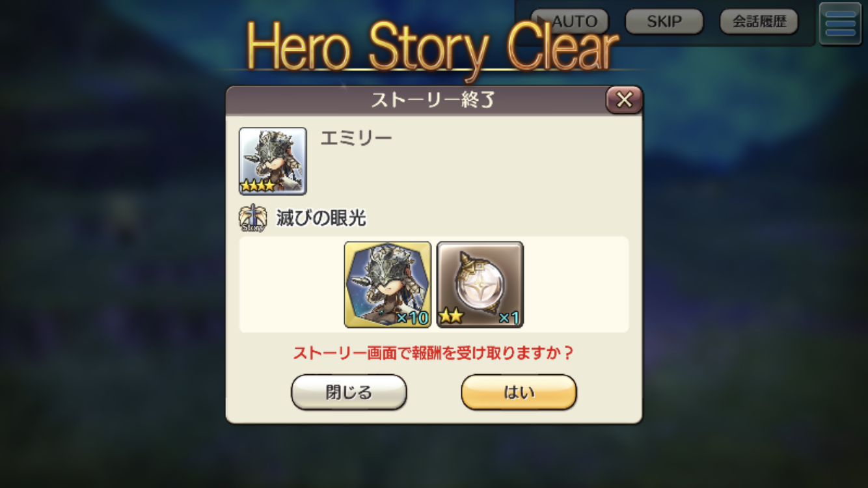
Task: Tap the Story sword icon beside 滅びの眼光
Action: (252, 219)
